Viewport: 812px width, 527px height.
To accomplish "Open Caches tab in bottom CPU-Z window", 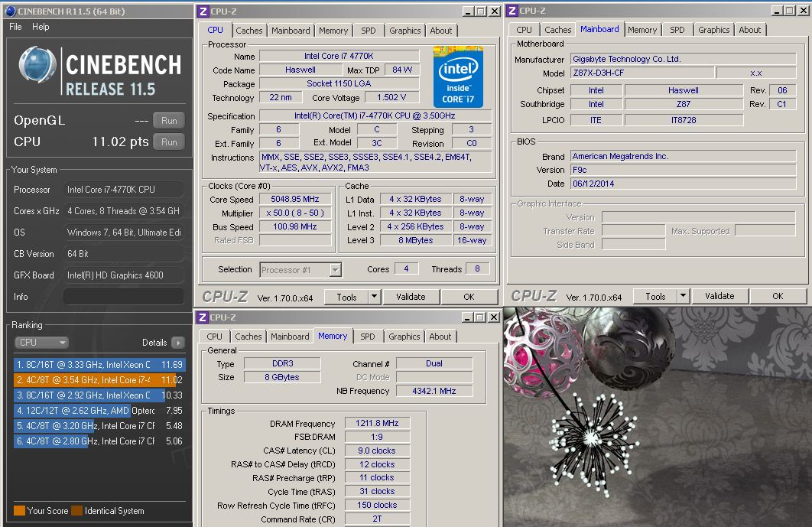I will click(x=248, y=337).
